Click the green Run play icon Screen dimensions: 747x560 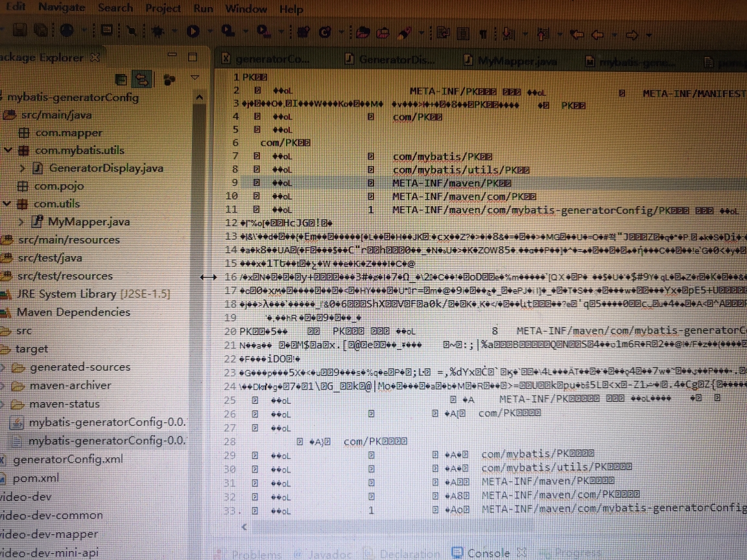[193, 31]
